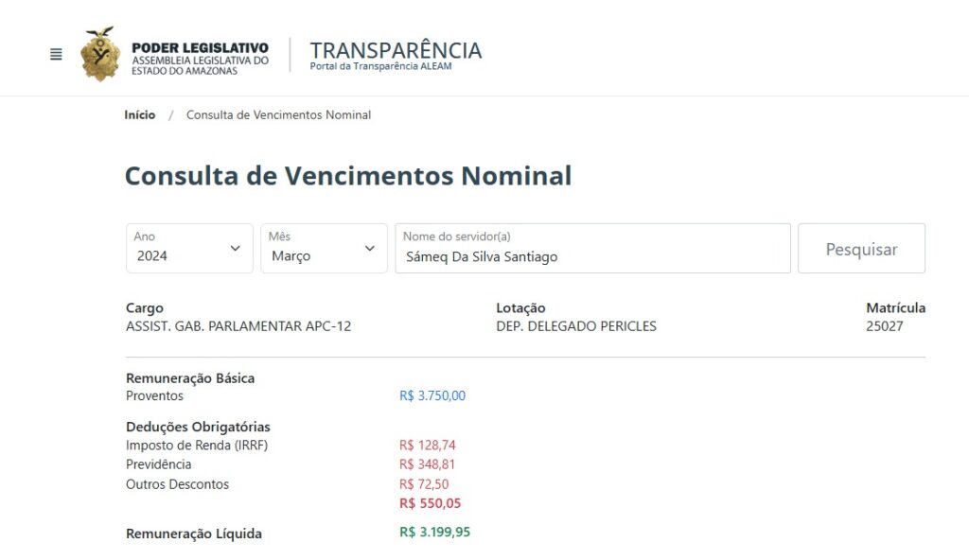Click the Previdência deduction value R$ 348,81
Screen dimensions: 969x560
tap(427, 464)
